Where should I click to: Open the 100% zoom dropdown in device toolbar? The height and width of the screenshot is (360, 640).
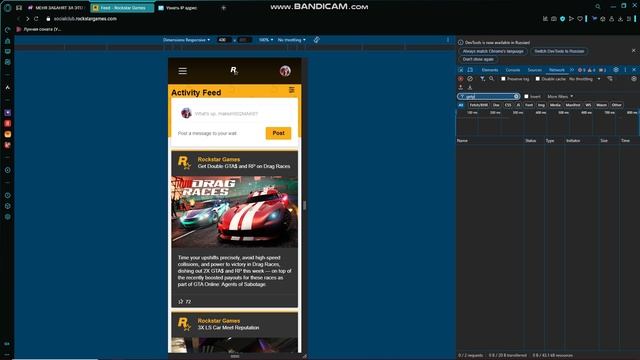[x=266, y=40]
